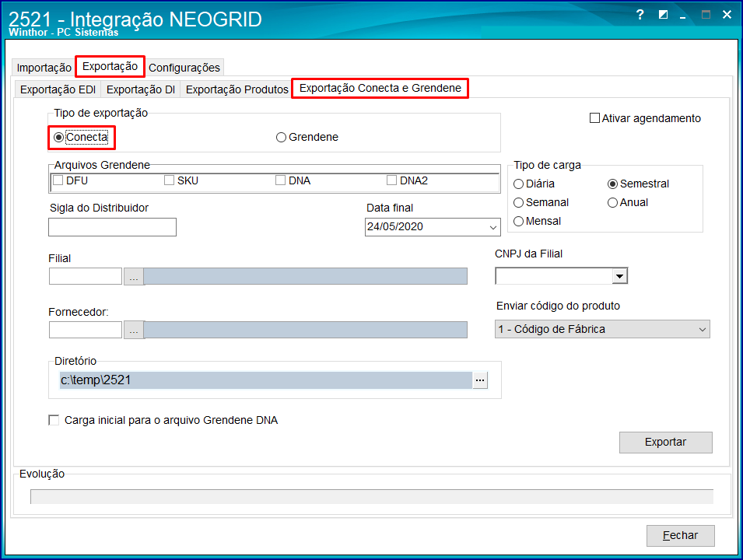Select Exportação Conecta e Grendene sub-tab
This screenshot has width=743, height=560.
[x=380, y=88]
